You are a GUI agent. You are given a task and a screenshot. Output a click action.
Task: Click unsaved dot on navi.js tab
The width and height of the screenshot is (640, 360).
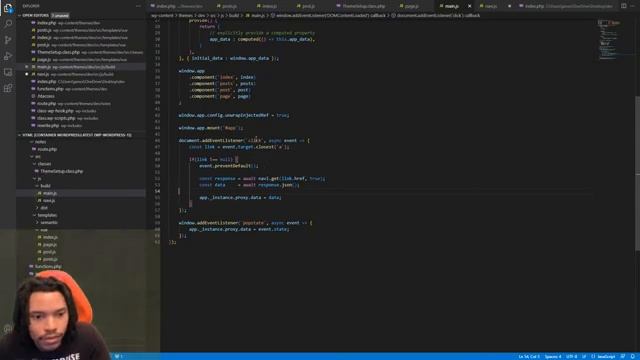click(x=509, y=6)
